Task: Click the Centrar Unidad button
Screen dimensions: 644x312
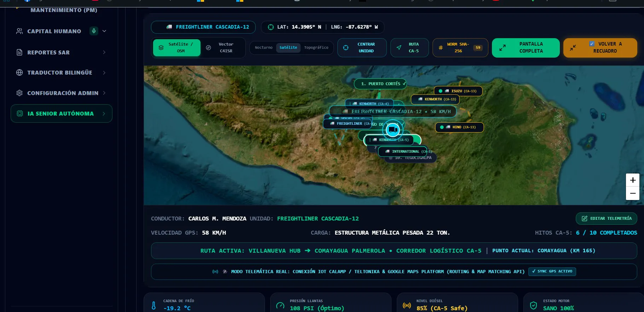Action: coord(362,48)
